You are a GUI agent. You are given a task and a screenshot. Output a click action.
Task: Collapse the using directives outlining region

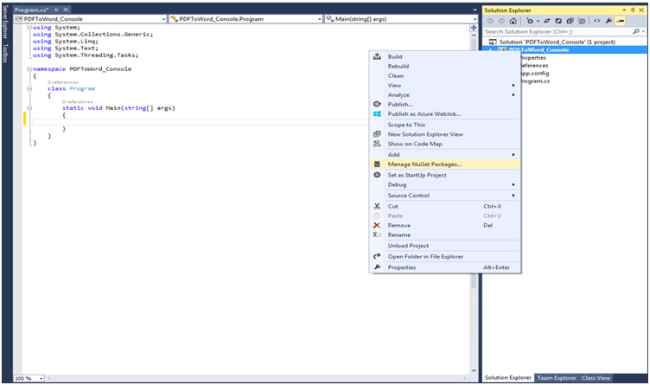click(x=29, y=28)
